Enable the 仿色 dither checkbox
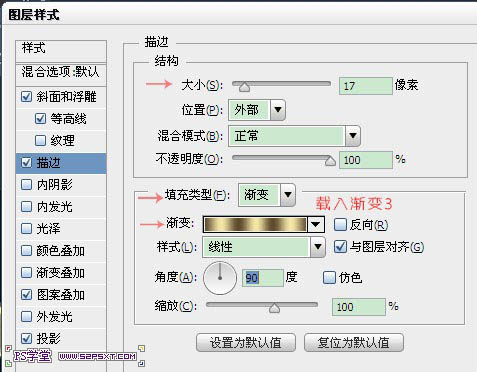Image resolution: width=477 pixels, height=372 pixels. 329,277
